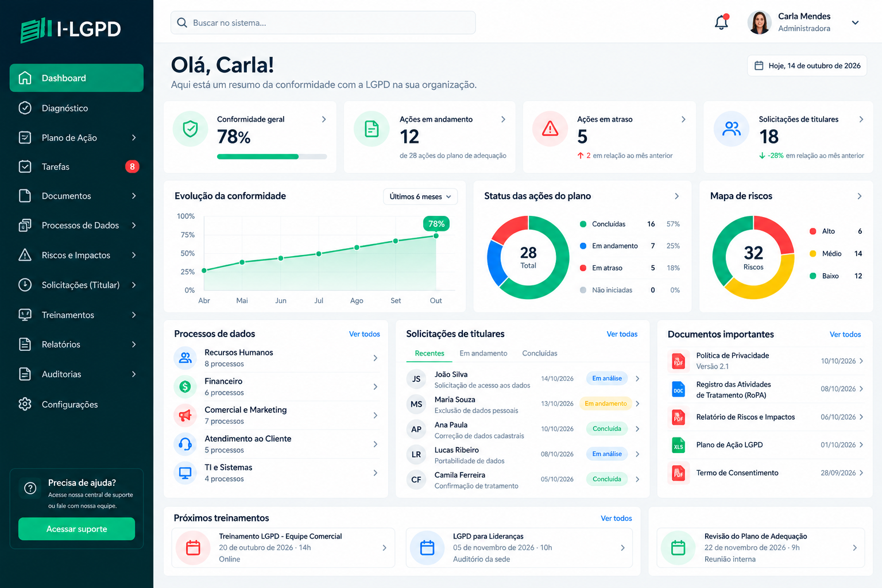Click Ver todos in Processos de dados

click(x=365, y=334)
